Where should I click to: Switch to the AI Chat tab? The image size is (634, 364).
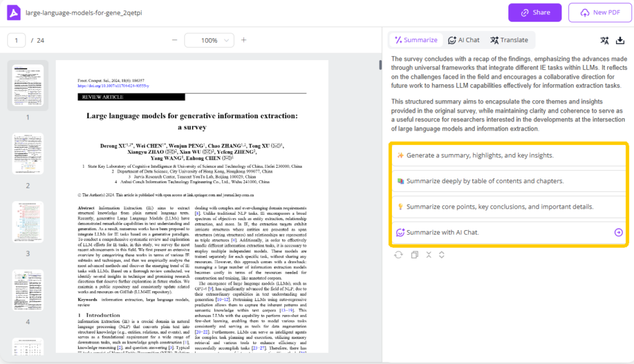[464, 40]
